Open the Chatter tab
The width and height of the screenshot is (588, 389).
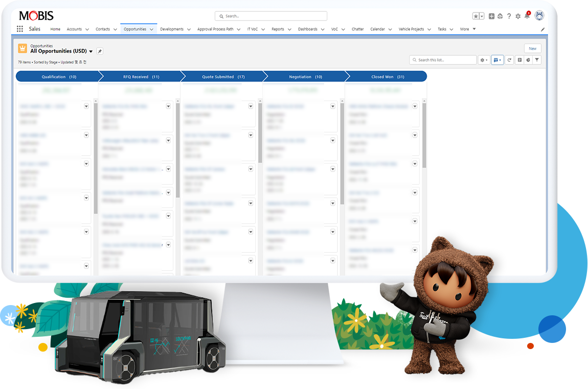pos(357,29)
